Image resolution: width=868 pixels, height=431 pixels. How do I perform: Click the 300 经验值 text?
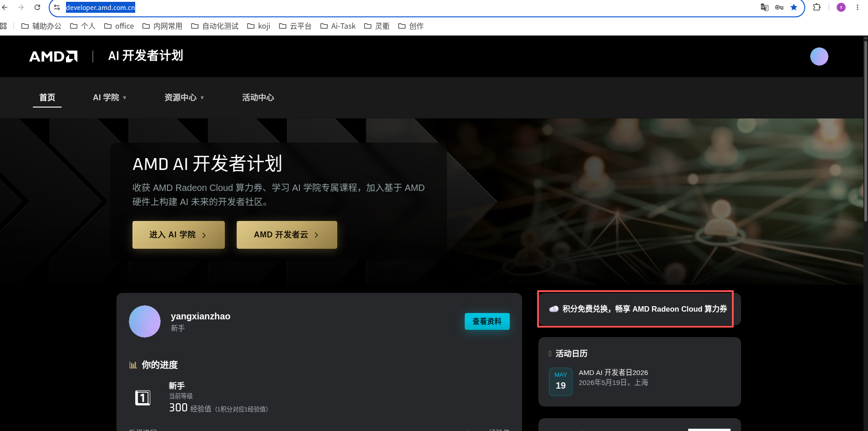[190, 408]
